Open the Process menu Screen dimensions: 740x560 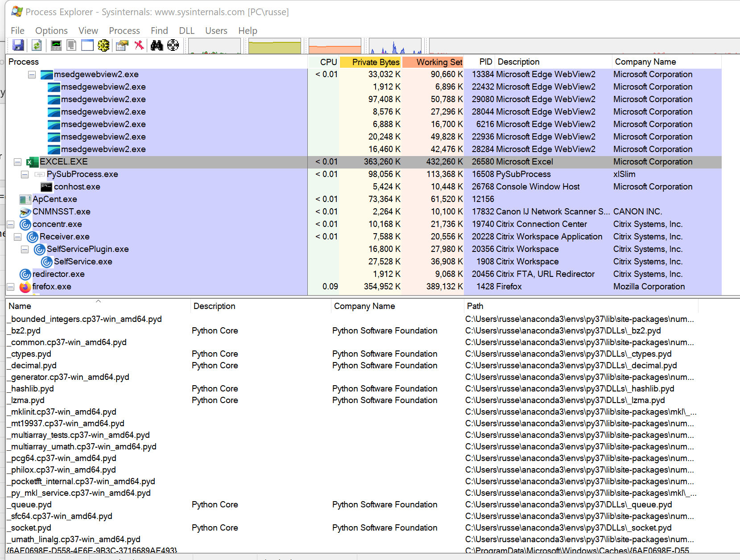pos(124,30)
